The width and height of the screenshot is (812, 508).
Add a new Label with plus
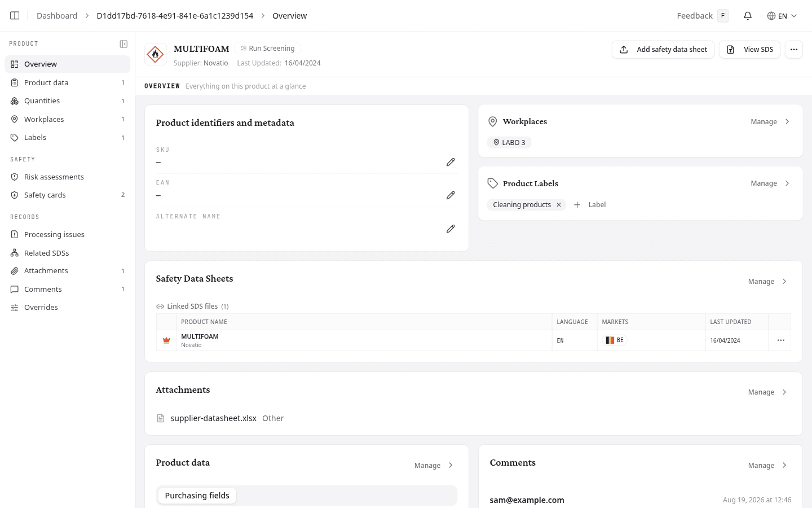click(x=589, y=205)
